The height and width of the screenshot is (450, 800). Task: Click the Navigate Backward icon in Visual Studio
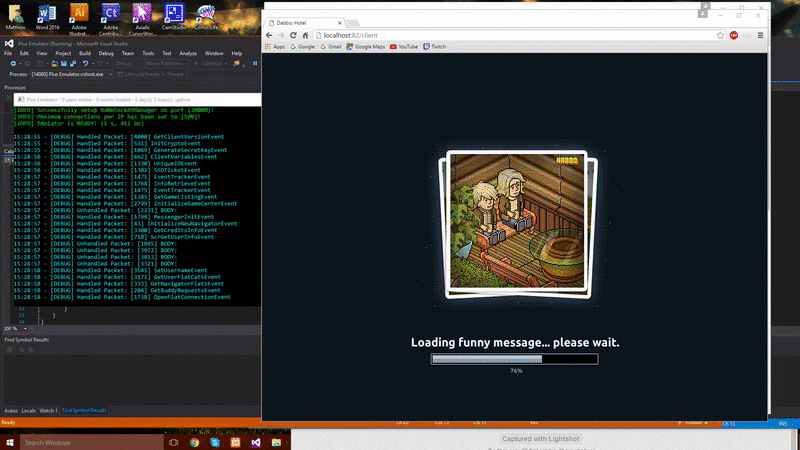pos(13,64)
